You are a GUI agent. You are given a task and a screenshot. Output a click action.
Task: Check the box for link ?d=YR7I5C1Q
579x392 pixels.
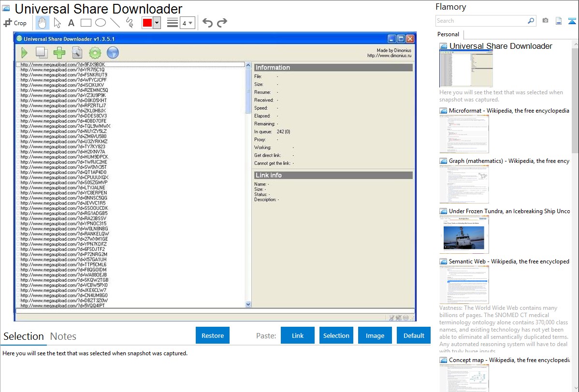tap(18, 70)
